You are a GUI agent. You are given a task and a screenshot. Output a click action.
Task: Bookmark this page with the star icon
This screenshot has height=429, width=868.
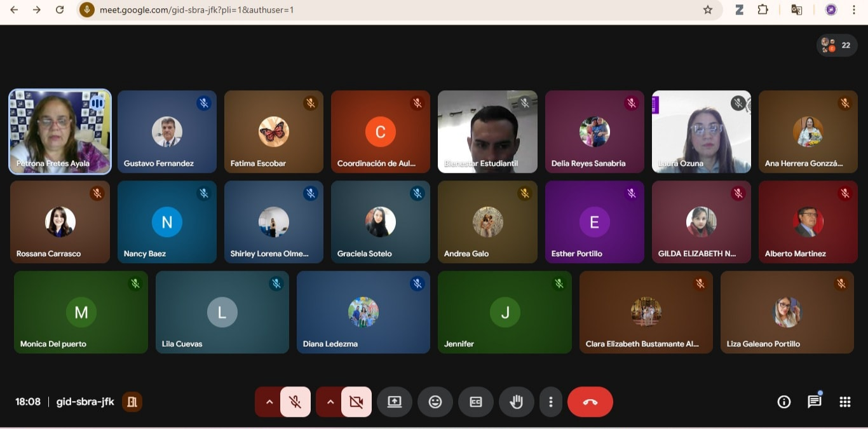pos(708,10)
